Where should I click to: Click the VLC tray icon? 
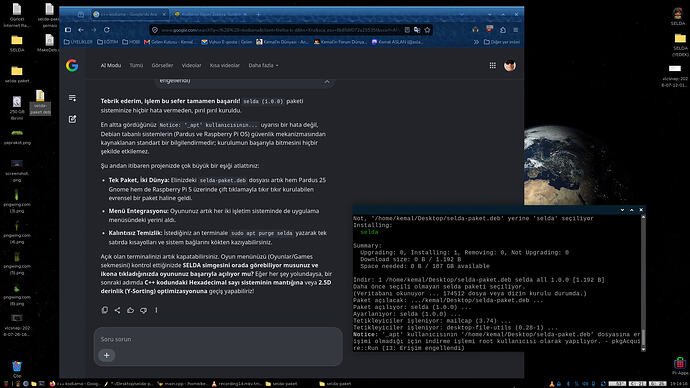(551, 384)
